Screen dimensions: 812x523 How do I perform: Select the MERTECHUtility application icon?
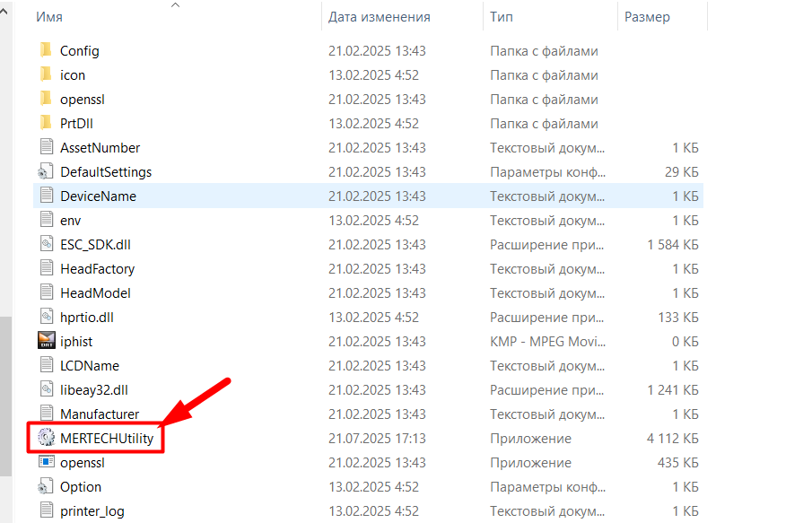(46, 439)
